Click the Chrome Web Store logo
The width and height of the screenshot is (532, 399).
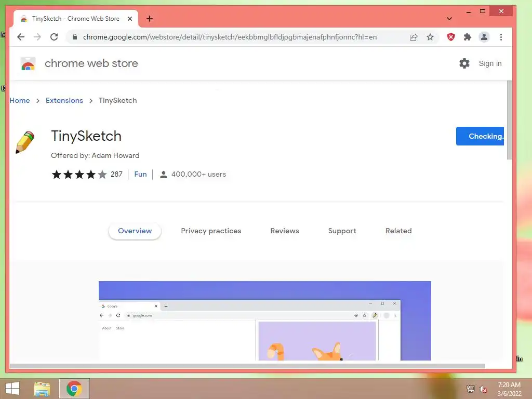[x=28, y=63]
